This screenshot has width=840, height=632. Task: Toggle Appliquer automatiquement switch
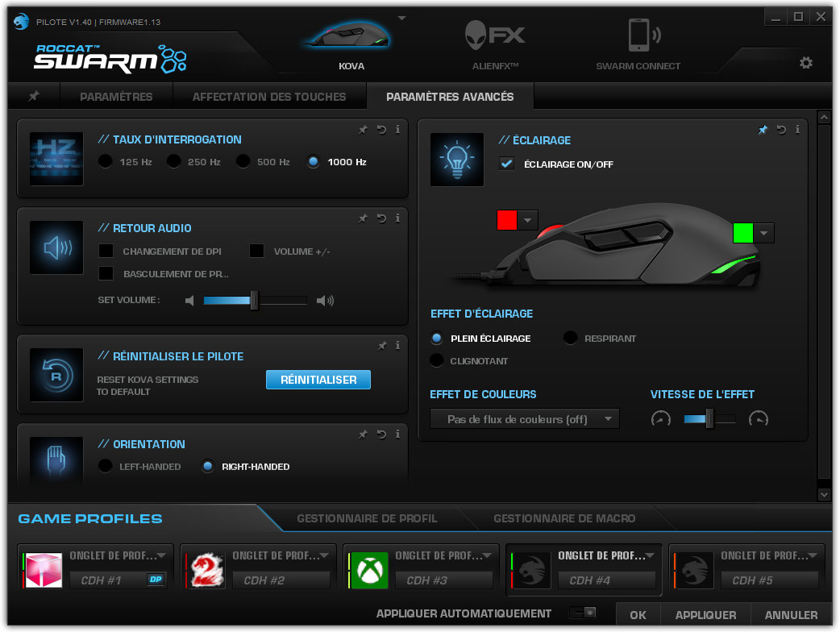click(x=583, y=612)
